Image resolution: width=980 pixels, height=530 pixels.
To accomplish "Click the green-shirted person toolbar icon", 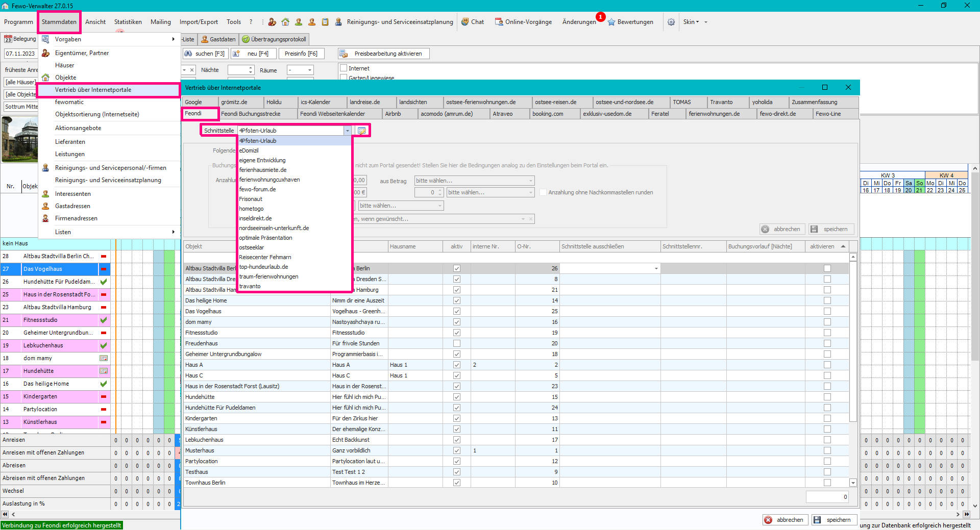I will pos(299,22).
